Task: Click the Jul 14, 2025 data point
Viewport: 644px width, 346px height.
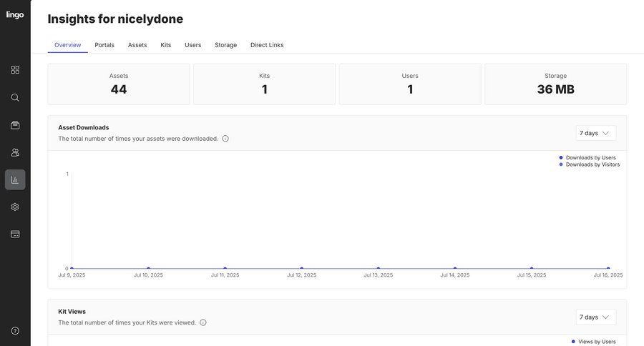Action: click(x=455, y=268)
